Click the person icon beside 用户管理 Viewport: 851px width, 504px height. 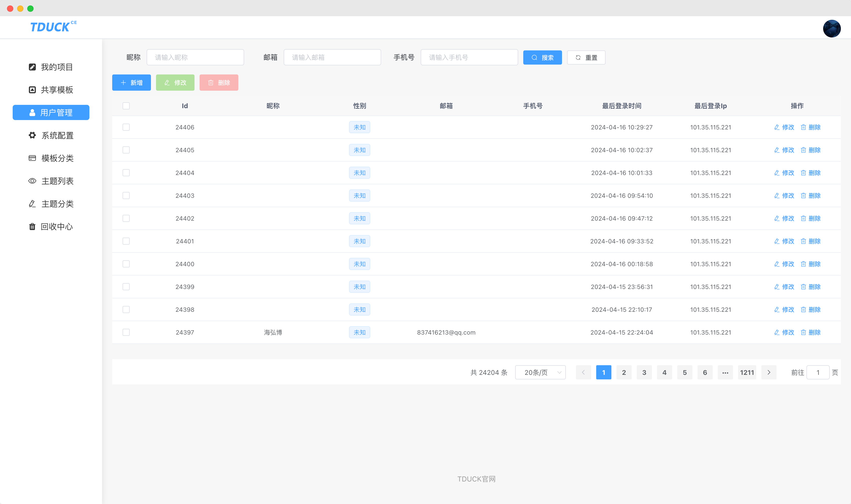tap(32, 112)
